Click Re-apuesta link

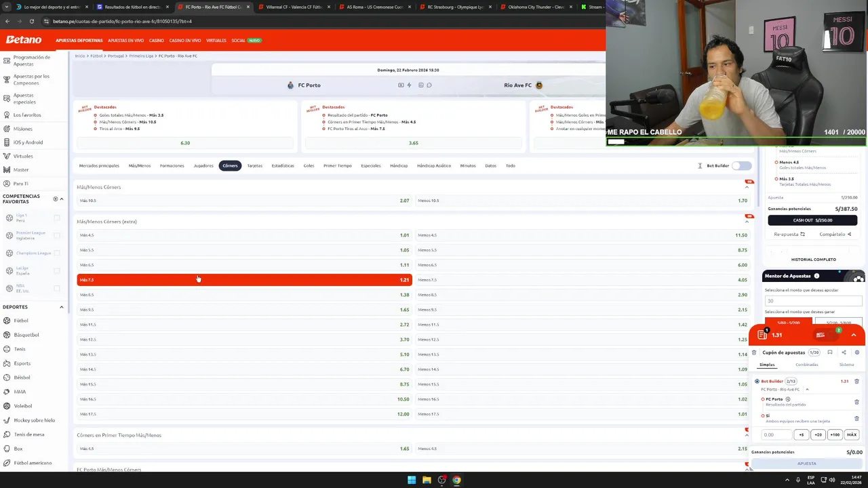789,235
